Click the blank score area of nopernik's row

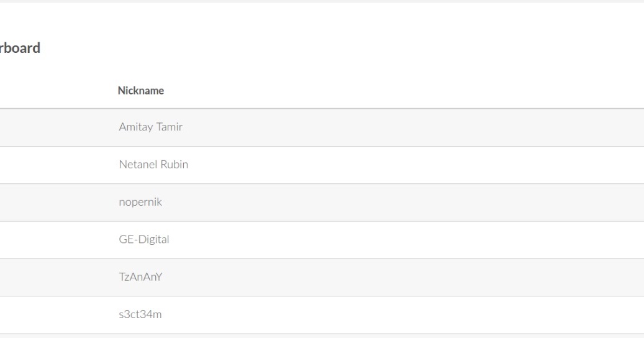(x=410, y=203)
